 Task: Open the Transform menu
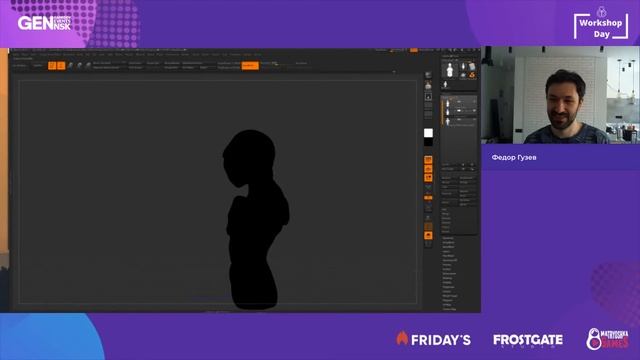click(235, 54)
